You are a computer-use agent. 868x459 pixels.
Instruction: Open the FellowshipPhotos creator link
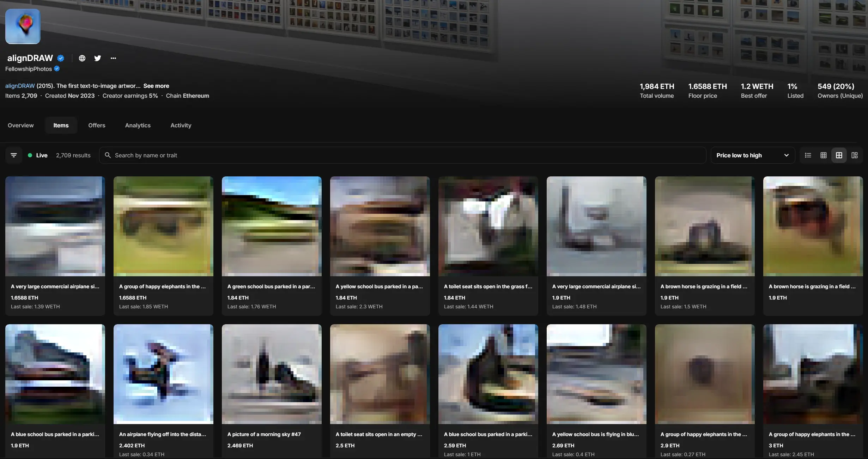tap(29, 69)
